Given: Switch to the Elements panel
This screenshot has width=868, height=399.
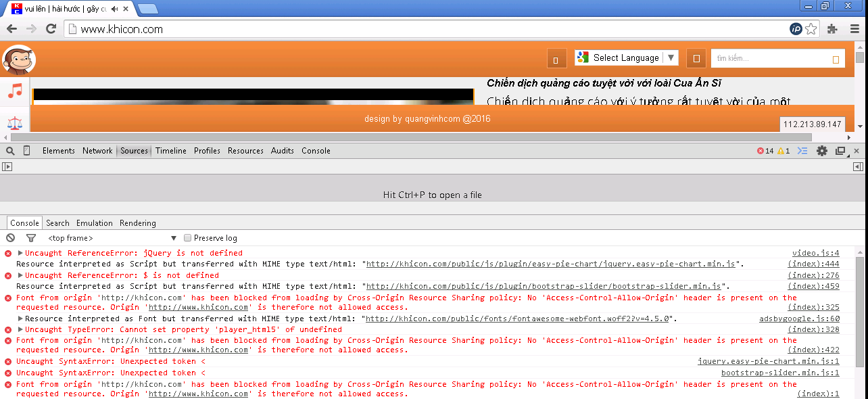Looking at the screenshot, I should pos(58,151).
